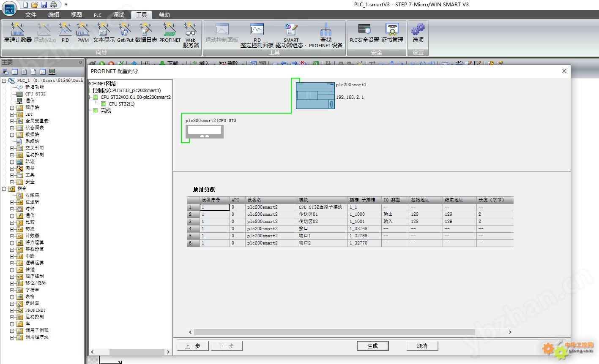Open the PWM wizard icon

tap(83, 30)
